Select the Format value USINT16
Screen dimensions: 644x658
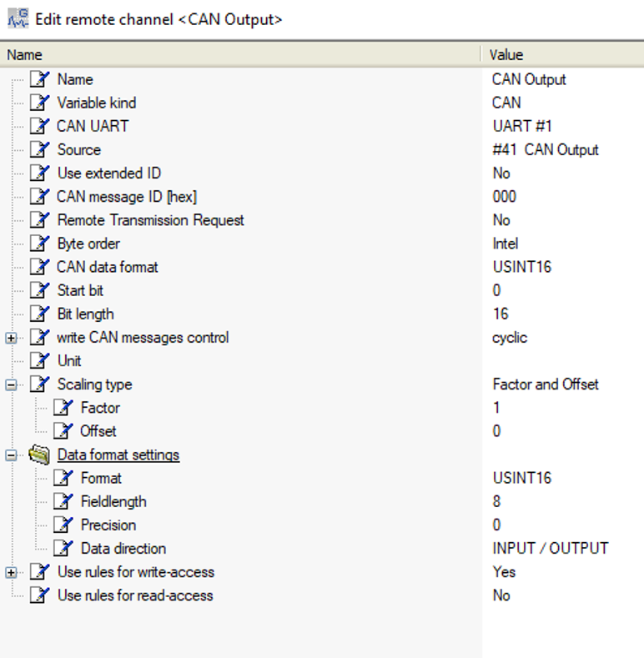522,479
